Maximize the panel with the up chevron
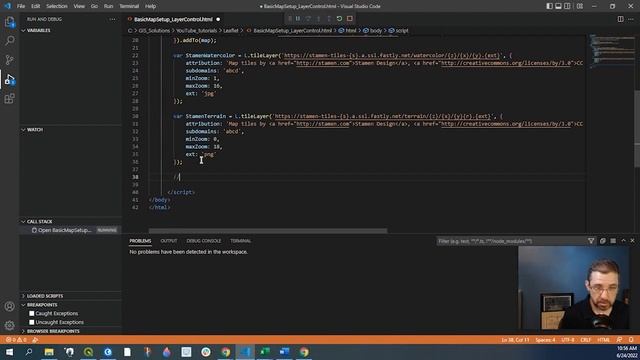 [x=623, y=241]
